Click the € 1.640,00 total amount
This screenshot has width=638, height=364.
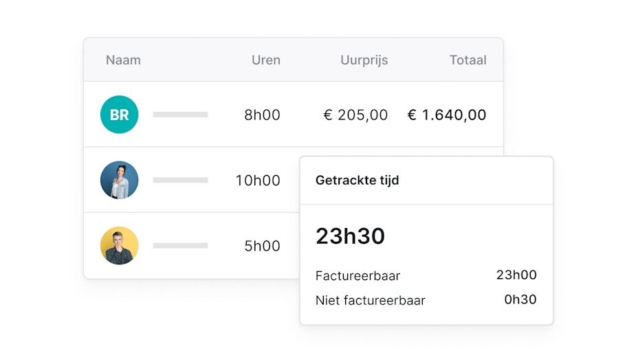pyautogui.click(x=447, y=115)
